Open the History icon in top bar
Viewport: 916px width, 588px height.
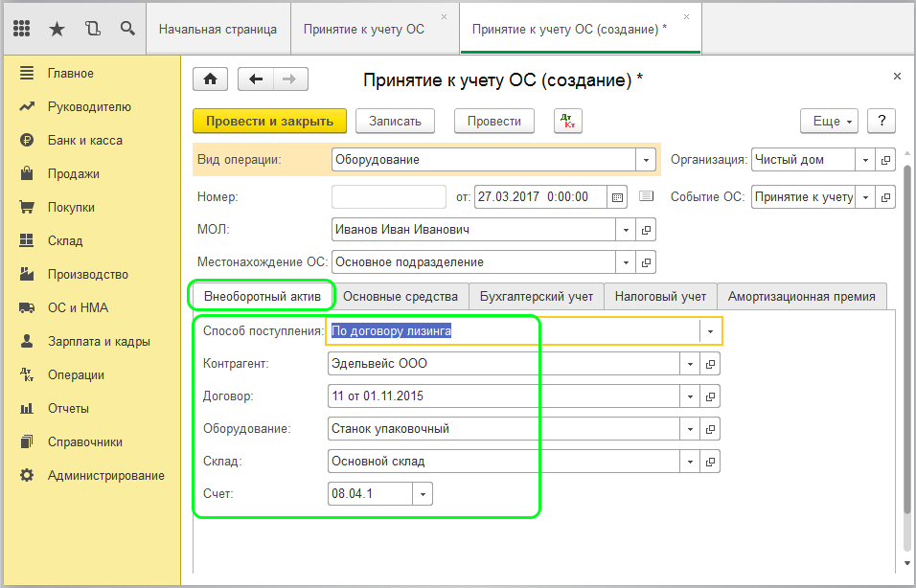pyautogui.click(x=92, y=29)
